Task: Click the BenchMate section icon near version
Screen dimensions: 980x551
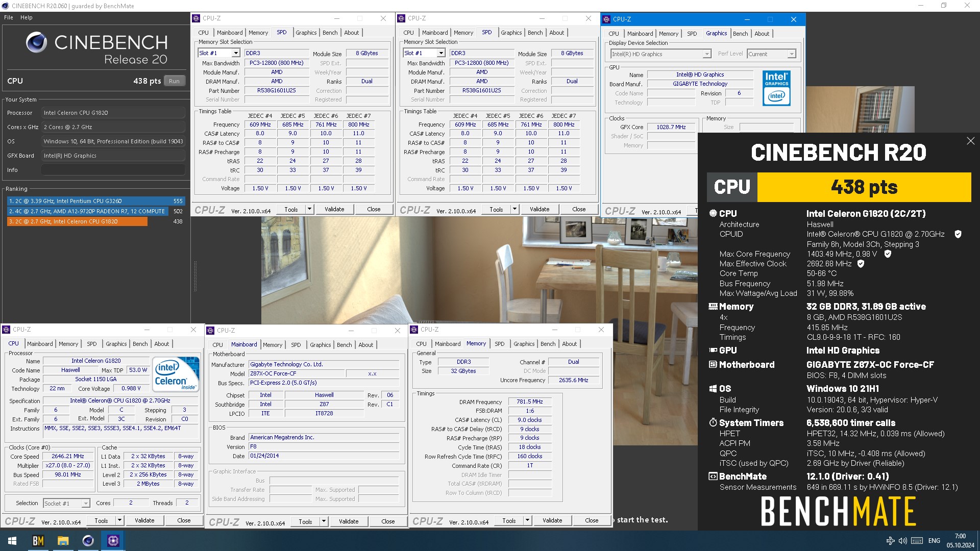Action: (x=713, y=477)
